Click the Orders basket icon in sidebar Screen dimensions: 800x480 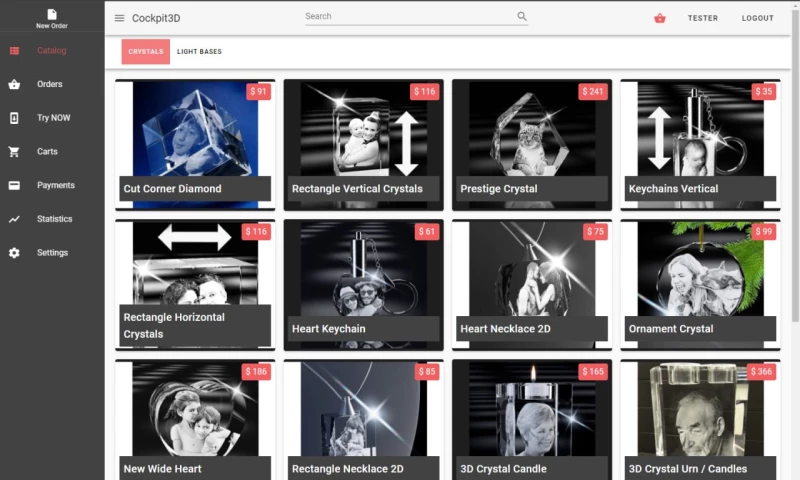(14, 84)
